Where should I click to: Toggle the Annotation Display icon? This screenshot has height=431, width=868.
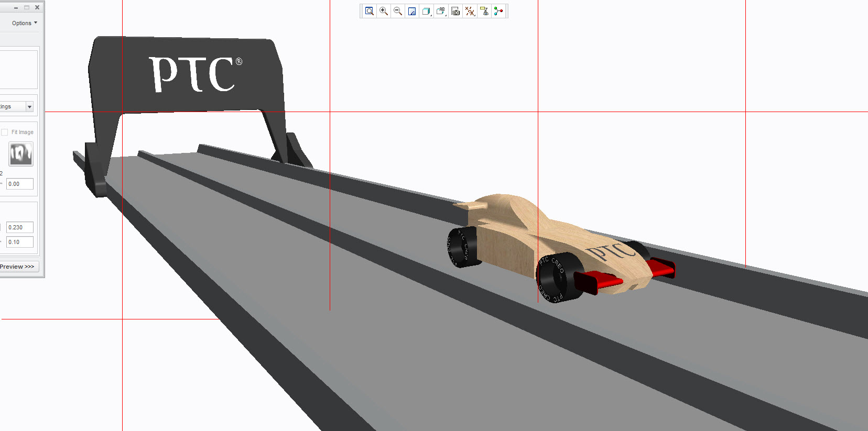[x=484, y=11]
